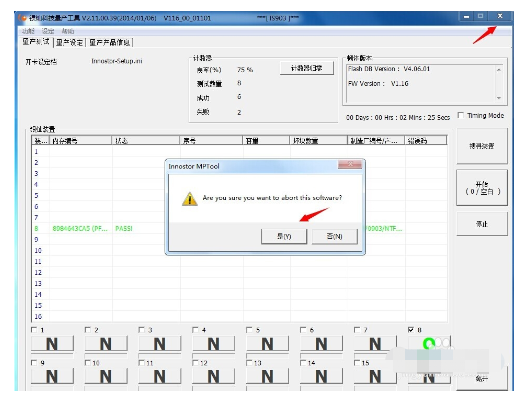The height and width of the screenshot is (399, 523).
Task: Check the port 3 checkbox
Action: coord(141,330)
